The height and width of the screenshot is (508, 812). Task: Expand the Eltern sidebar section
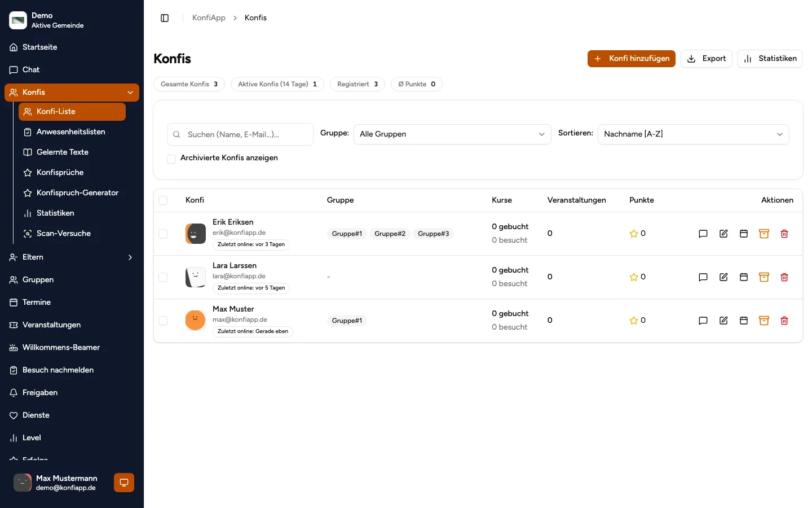coord(130,257)
